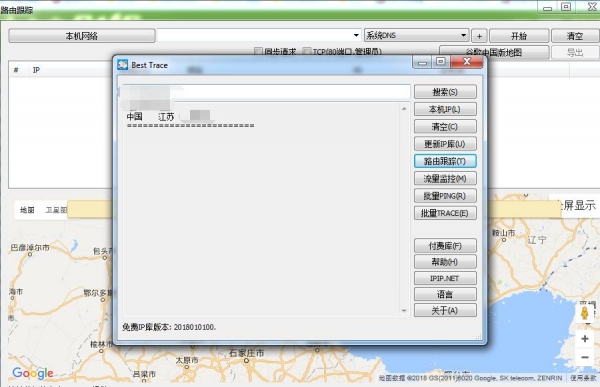Click the search input field in Best Trace
Viewport: 600px width, 387px height.
[266, 92]
